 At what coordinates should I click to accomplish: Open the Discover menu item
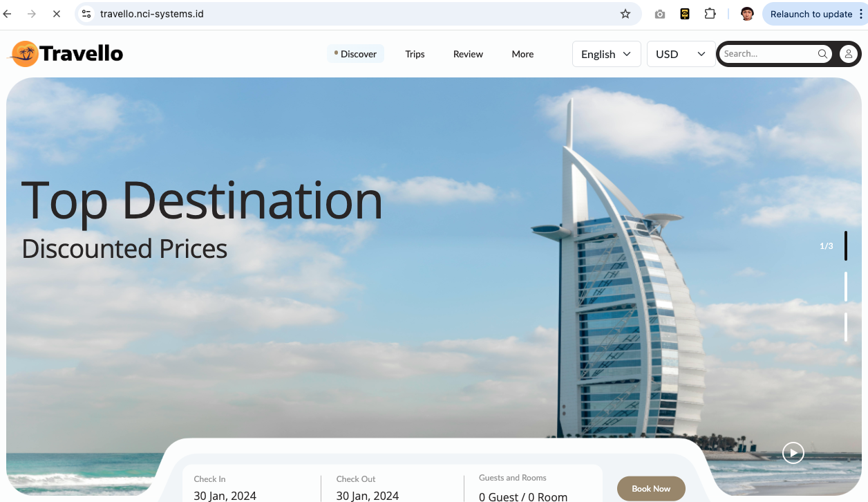pyautogui.click(x=355, y=54)
